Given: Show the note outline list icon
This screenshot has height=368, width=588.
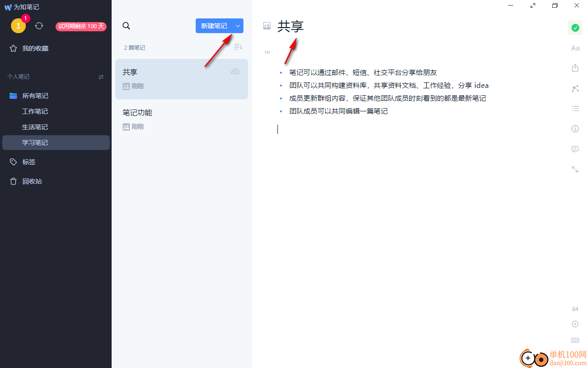Looking at the screenshot, I should (x=575, y=109).
